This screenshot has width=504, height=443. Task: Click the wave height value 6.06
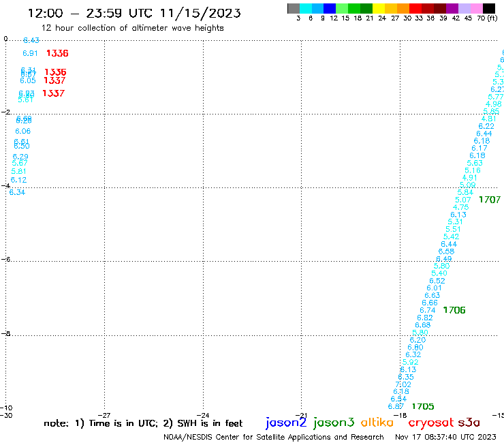23,131
